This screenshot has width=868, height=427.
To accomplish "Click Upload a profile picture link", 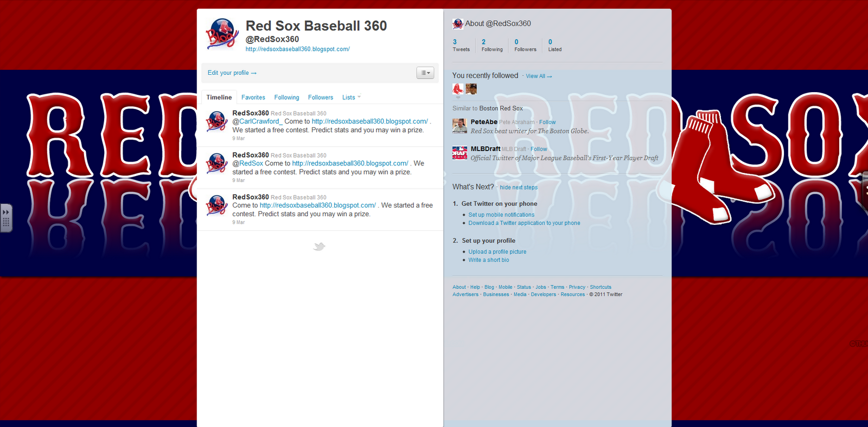I will [x=497, y=252].
